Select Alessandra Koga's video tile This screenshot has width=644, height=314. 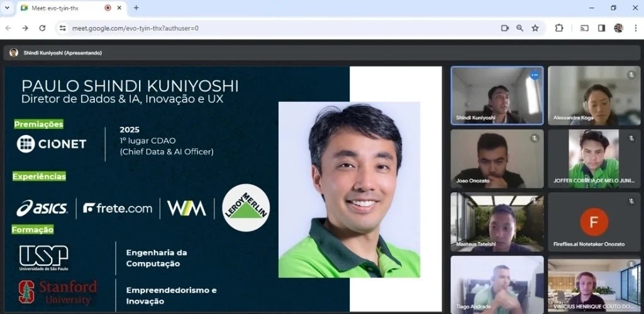coord(594,95)
